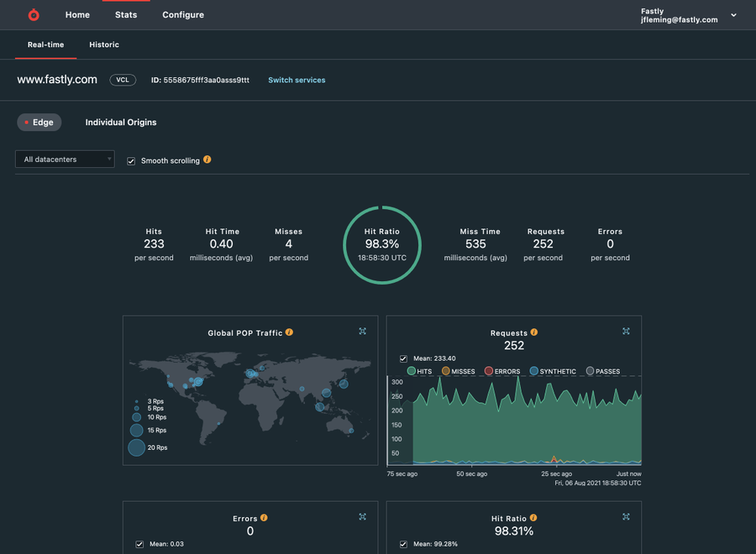Click the Fastly logo icon
Image resolution: width=756 pixels, height=554 pixels.
[x=34, y=15]
